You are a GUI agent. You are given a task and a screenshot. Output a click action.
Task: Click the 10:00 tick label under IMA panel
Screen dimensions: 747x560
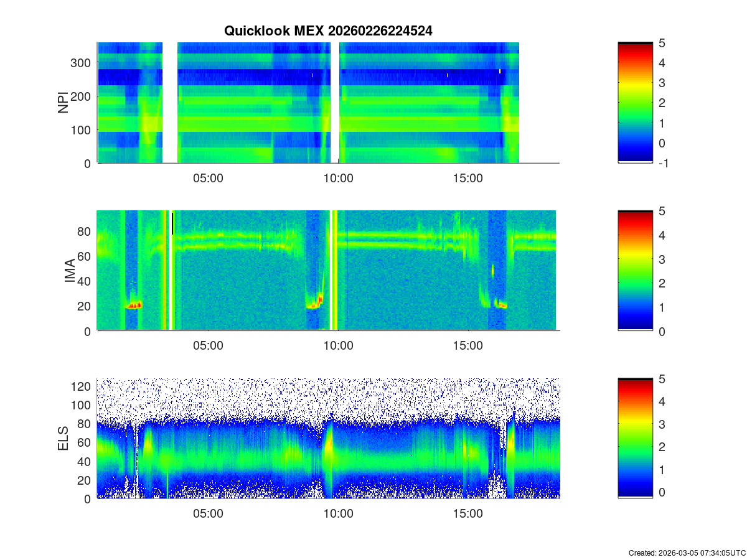[338, 346]
